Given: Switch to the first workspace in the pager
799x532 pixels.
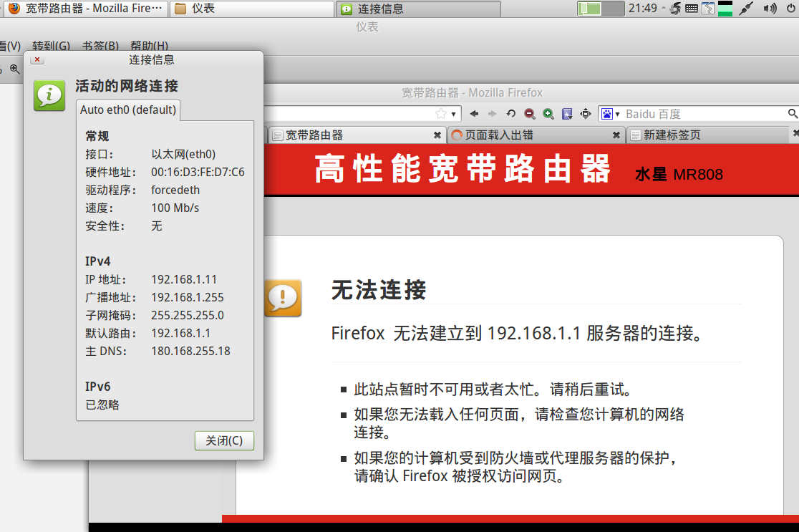Looking at the screenshot, I should (x=589, y=9).
